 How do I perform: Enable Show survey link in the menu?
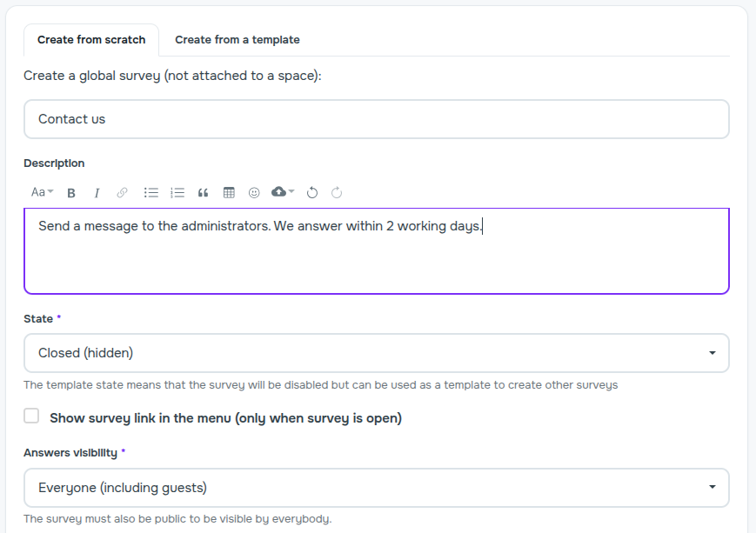tap(31, 416)
